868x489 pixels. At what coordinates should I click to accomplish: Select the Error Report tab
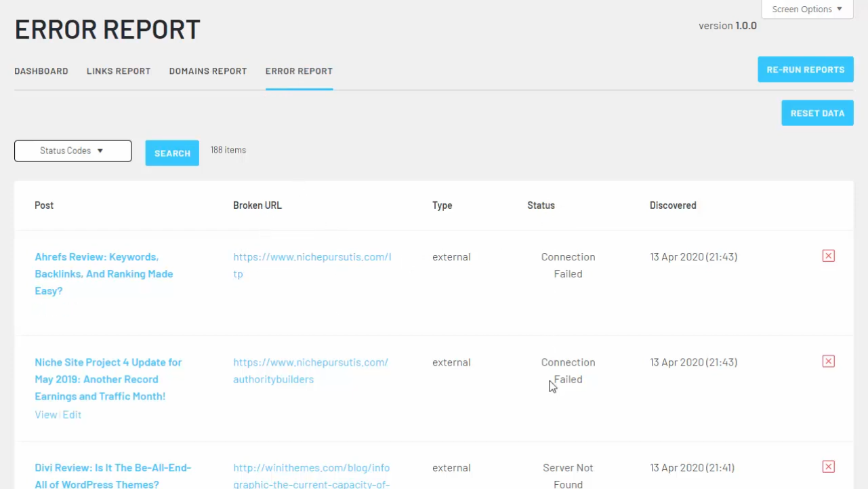pyautogui.click(x=299, y=71)
